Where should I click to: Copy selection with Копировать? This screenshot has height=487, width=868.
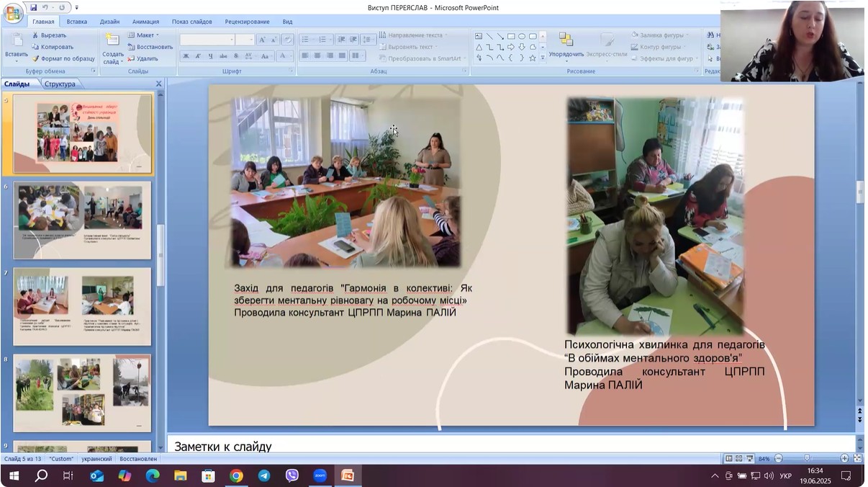52,47
